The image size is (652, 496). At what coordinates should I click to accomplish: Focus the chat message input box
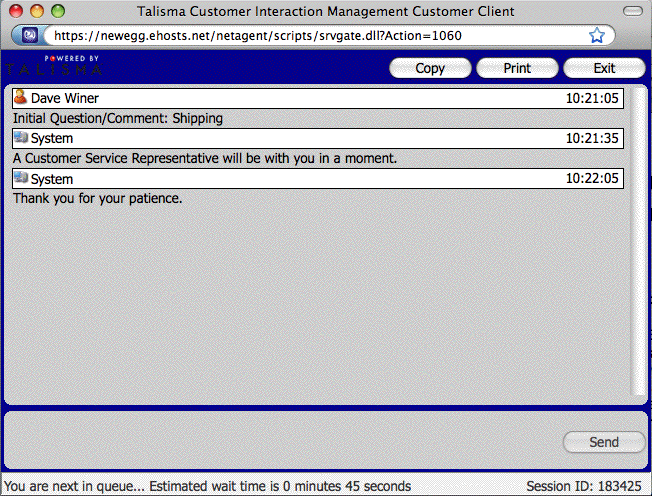coord(280,441)
